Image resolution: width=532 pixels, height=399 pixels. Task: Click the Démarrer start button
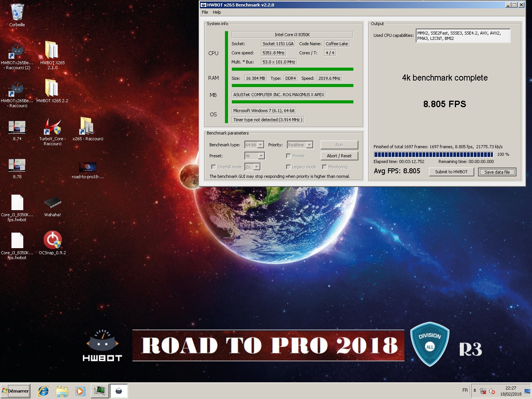[15, 391]
